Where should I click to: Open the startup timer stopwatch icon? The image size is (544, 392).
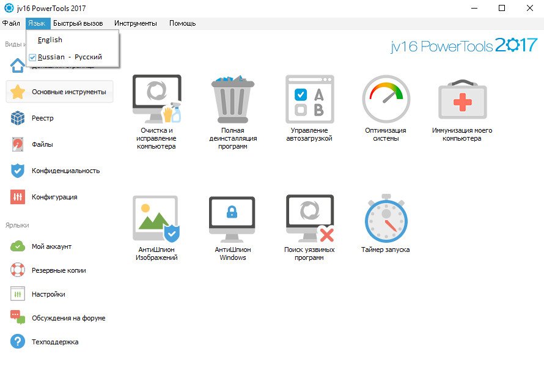[386, 218]
